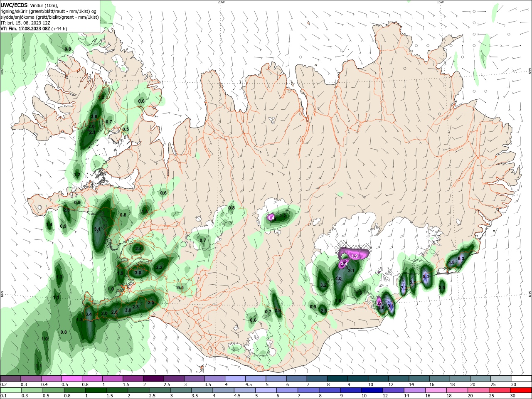Click the 0.1 label in rain legend

(4, 396)
